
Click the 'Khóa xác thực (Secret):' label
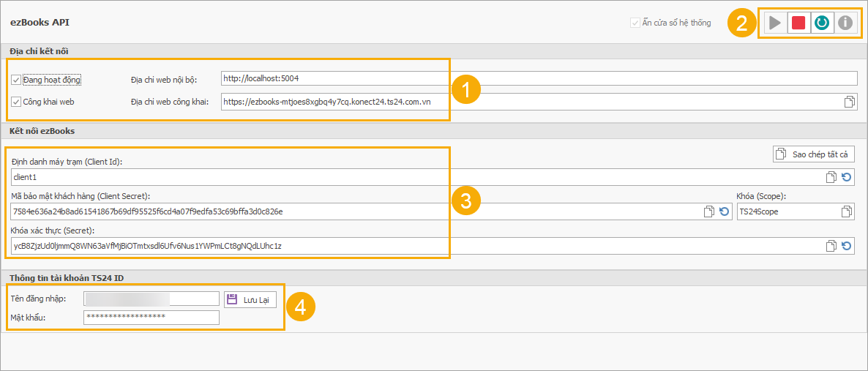point(53,230)
